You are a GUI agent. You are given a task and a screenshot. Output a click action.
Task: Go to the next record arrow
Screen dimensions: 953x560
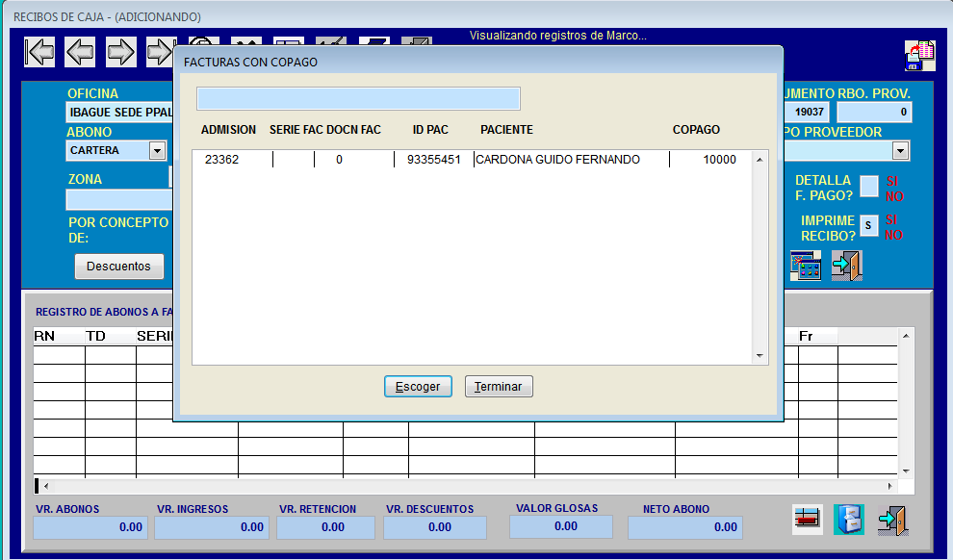[x=121, y=52]
